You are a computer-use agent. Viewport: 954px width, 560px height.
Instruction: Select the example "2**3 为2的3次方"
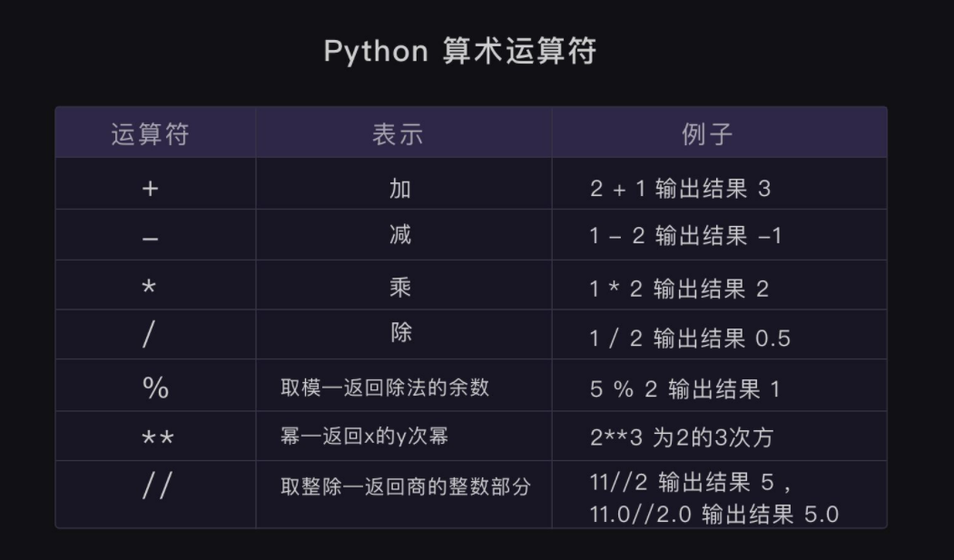tap(681, 437)
